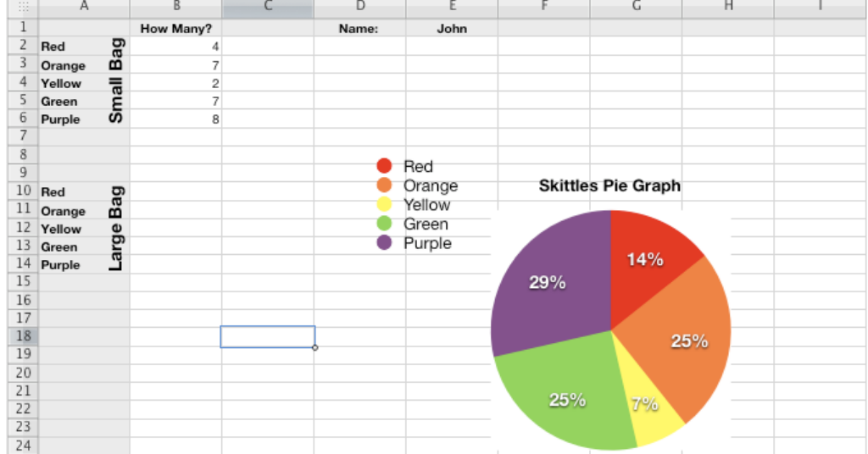Click the 'Yellow' legend label
Screen dimensions: 868x454
click(427, 205)
